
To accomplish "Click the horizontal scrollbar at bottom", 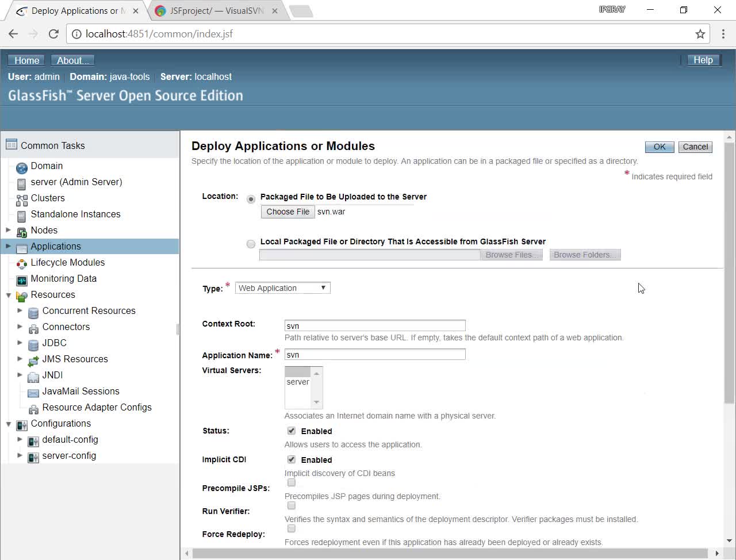I will click(450, 553).
